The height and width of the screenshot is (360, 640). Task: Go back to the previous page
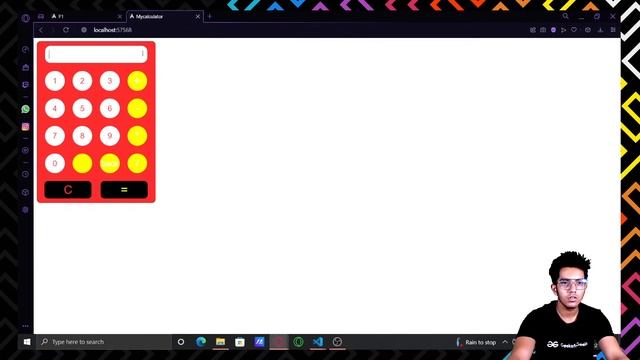(x=41, y=30)
